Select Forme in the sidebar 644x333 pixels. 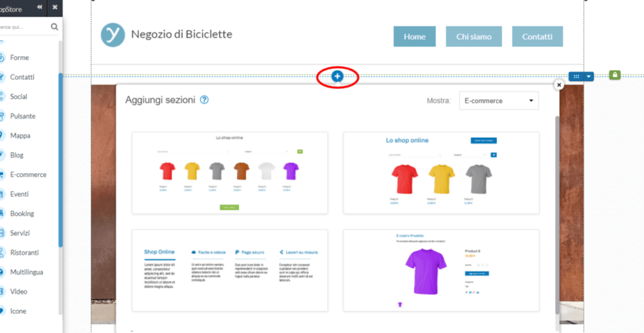(x=19, y=57)
